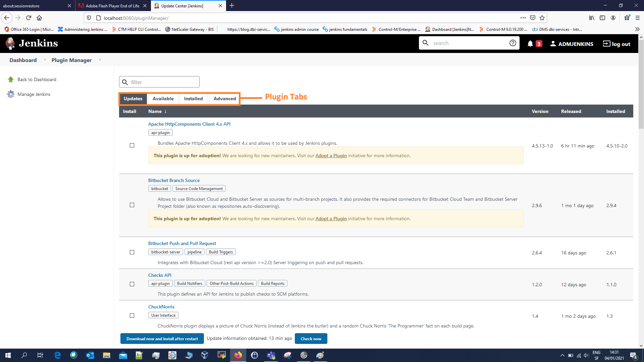644x362 pixels.
Task: Switch to the Adobe Flash Player browser tab
Action: 112,6
